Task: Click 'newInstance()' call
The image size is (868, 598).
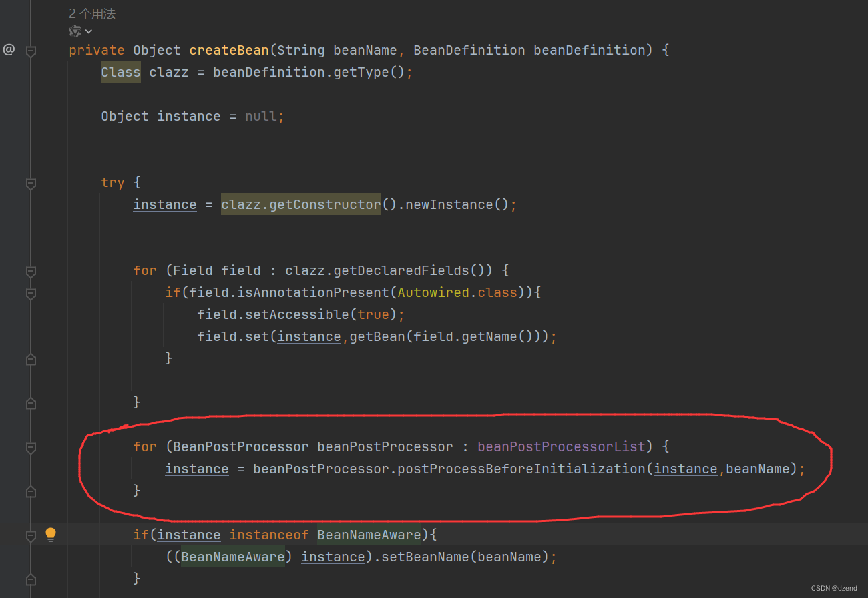Action: (457, 204)
